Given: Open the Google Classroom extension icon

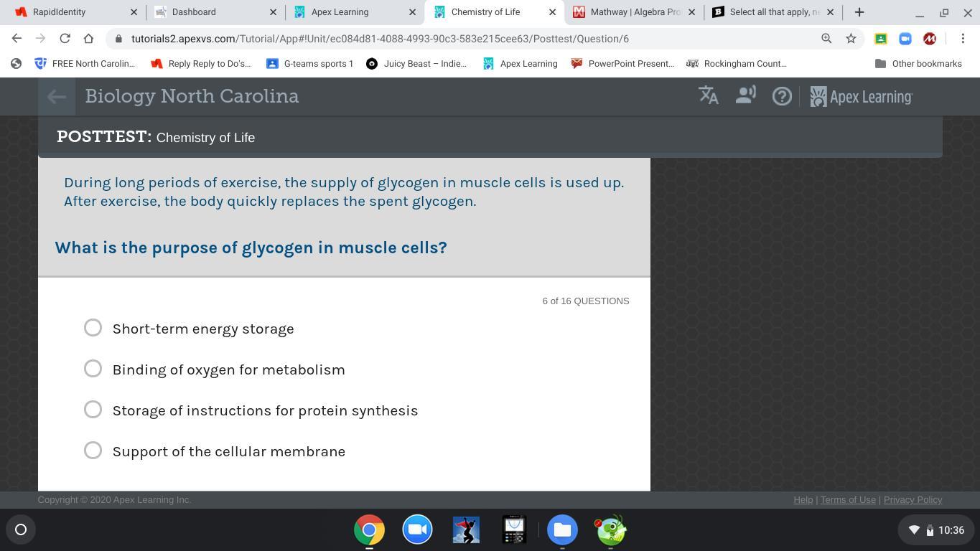Looking at the screenshot, I should pos(881,39).
